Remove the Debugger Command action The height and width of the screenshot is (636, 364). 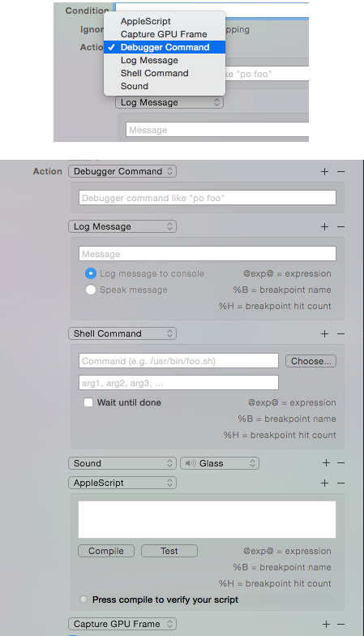(x=340, y=172)
